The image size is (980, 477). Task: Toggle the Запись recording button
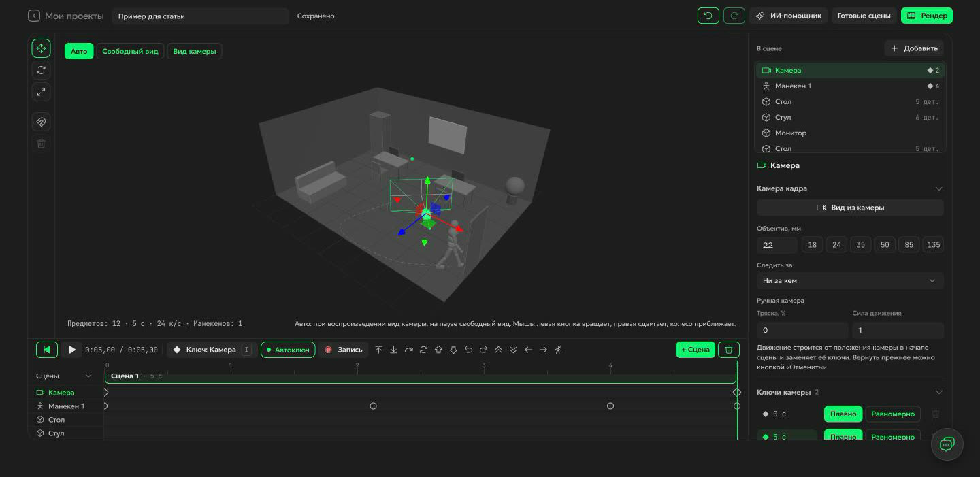pyautogui.click(x=344, y=350)
